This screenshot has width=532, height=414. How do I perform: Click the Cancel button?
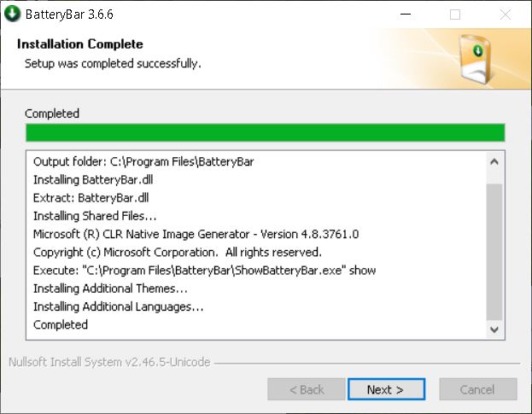point(476,389)
